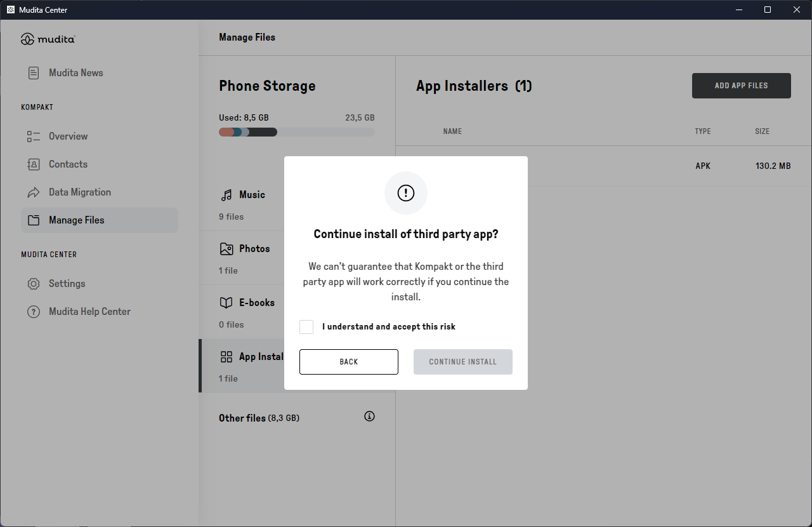Click the SIZE column header

pos(763,131)
